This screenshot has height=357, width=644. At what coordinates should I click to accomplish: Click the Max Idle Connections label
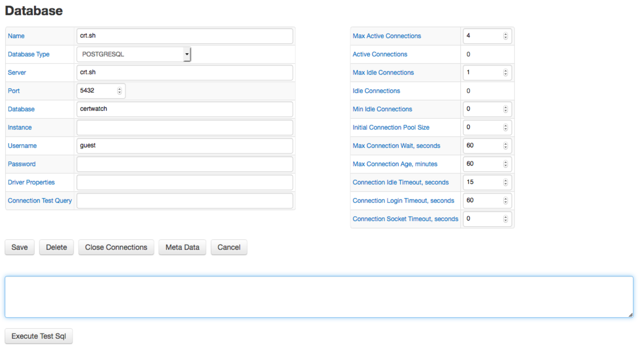(383, 73)
